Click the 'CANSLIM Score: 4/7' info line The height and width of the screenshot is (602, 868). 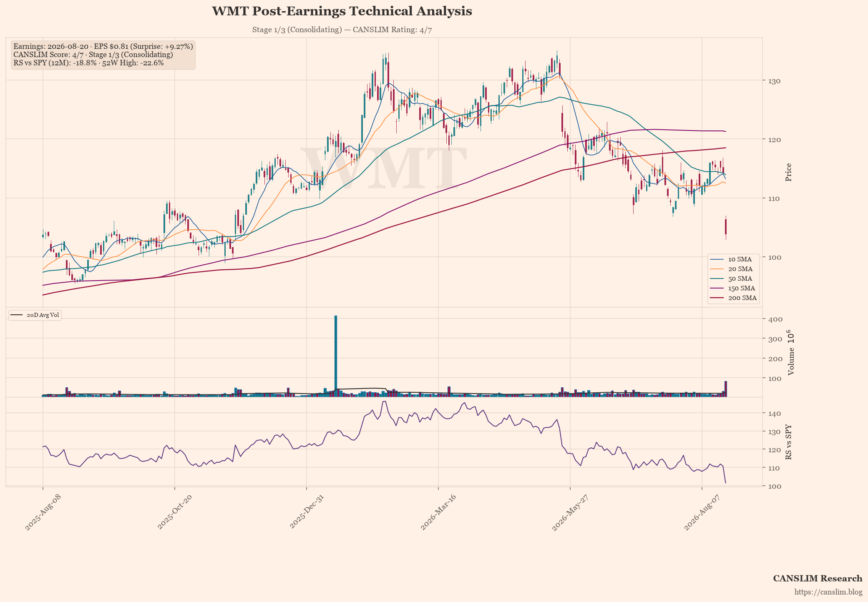93,55
